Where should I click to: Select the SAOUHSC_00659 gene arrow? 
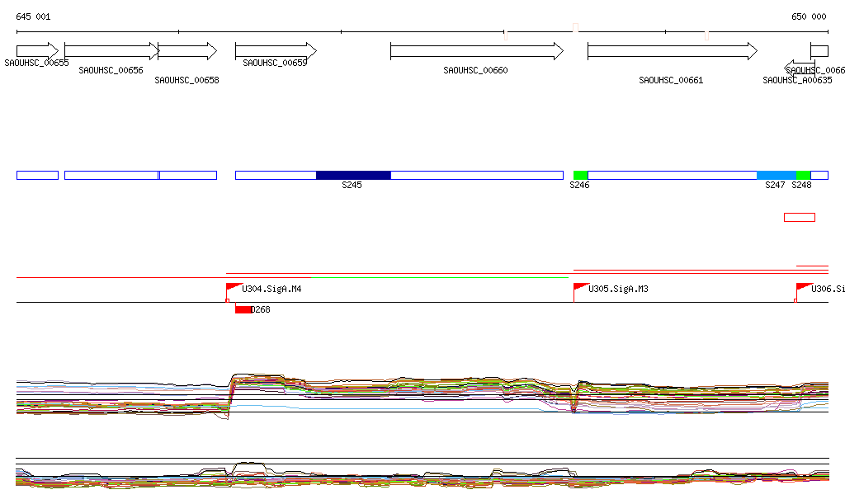coord(276,51)
